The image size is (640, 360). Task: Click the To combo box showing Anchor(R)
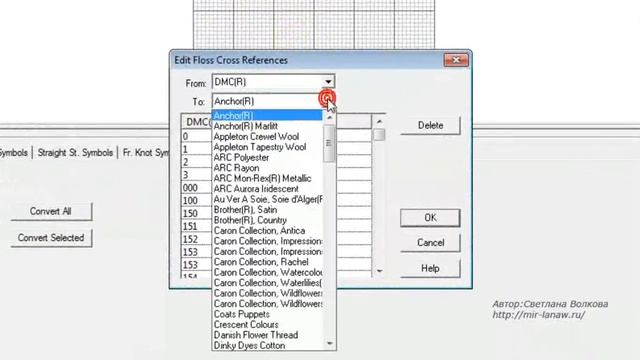(273, 101)
